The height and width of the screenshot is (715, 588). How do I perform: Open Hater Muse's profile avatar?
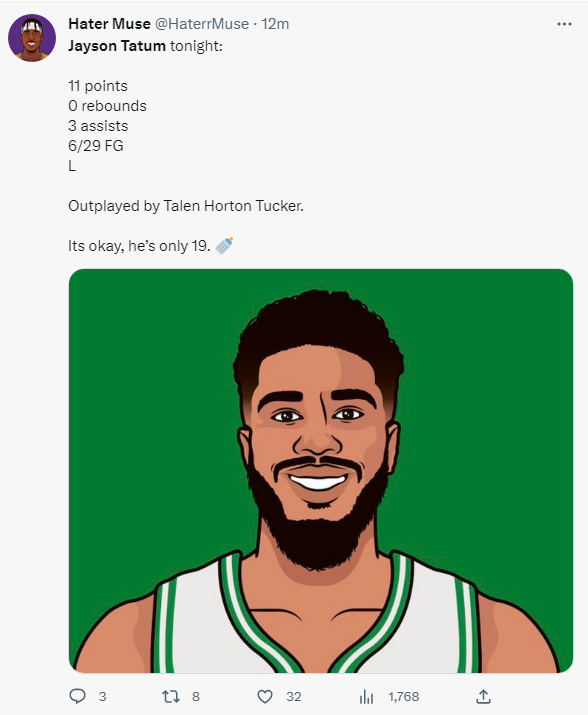pos(32,38)
